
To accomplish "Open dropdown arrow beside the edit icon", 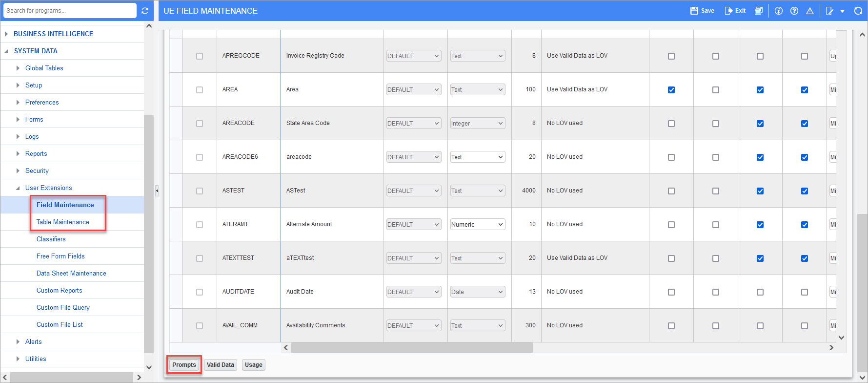I will coord(842,11).
